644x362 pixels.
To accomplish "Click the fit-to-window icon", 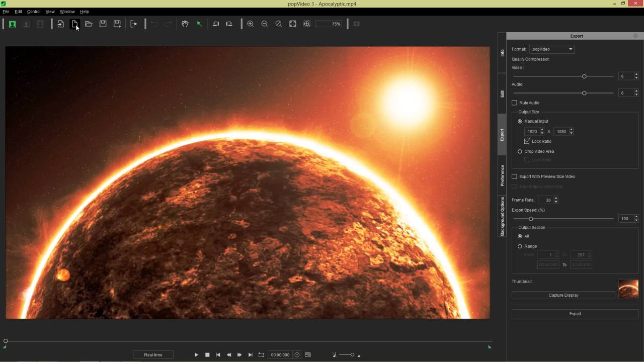I will pyautogui.click(x=292, y=24).
